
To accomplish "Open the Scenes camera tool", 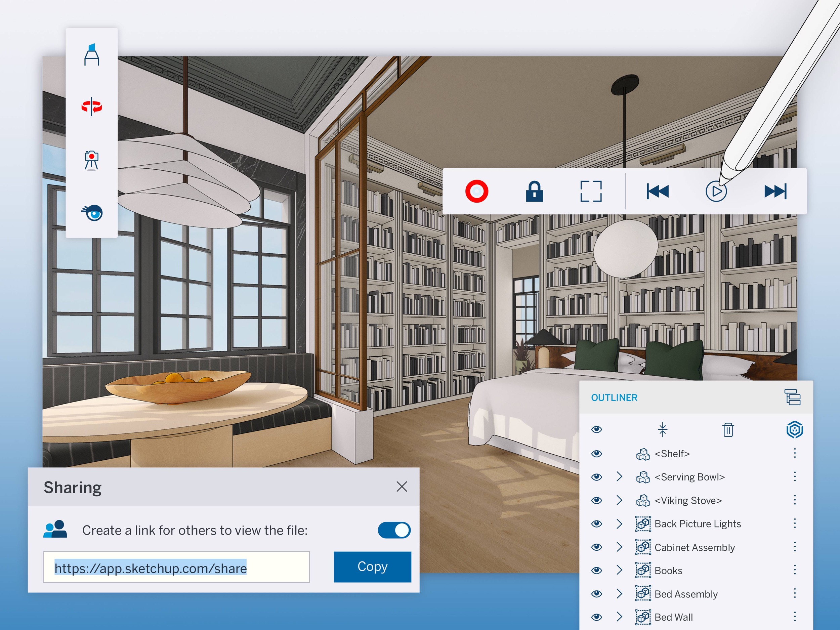I will pos(92,160).
